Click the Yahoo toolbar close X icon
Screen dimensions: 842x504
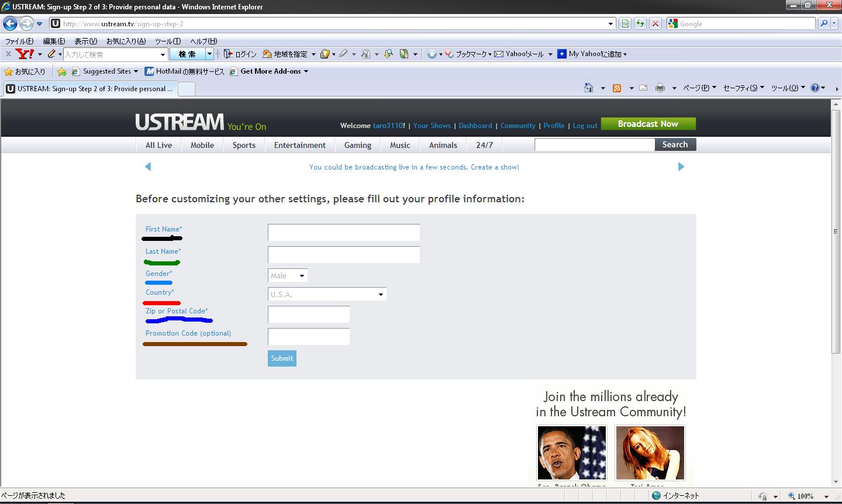pos(8,54)
